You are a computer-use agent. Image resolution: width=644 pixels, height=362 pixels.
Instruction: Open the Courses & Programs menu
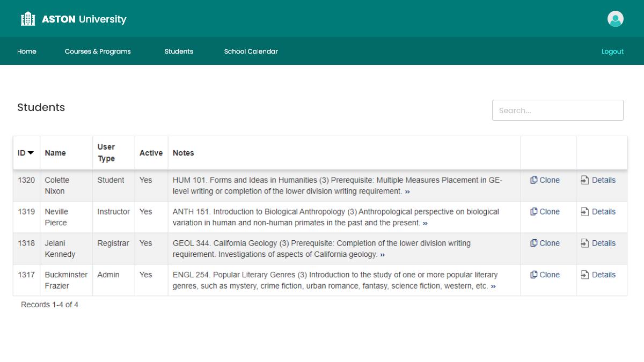point(98,51)
